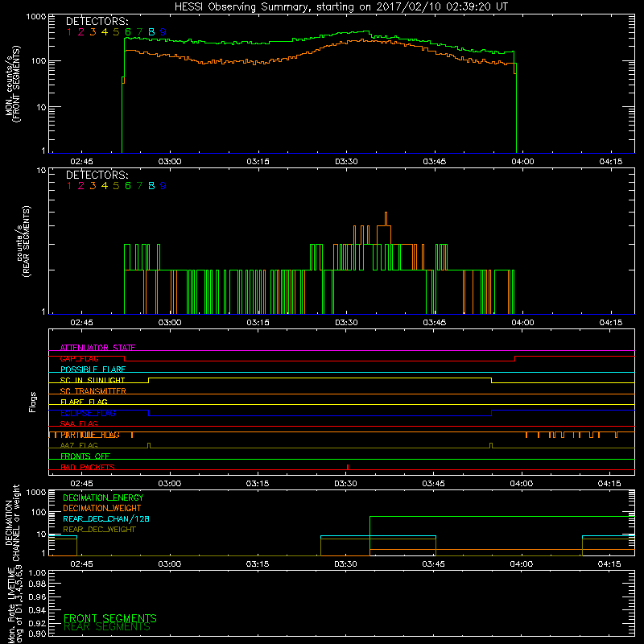Click the 0.94 y-axis value on livetime plot
The height and width of the screenshot is (644, 644).
(x=37, y=609)
